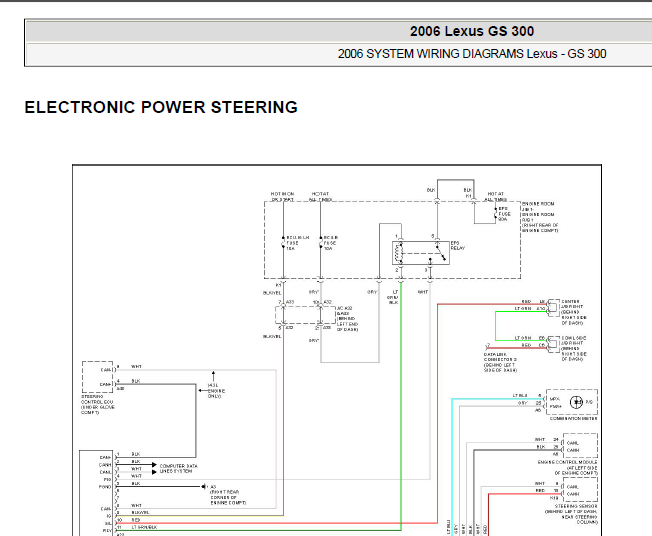Click "HOT AT ALL TIMES" above ECU-B fuse

[x=320, y=197]
